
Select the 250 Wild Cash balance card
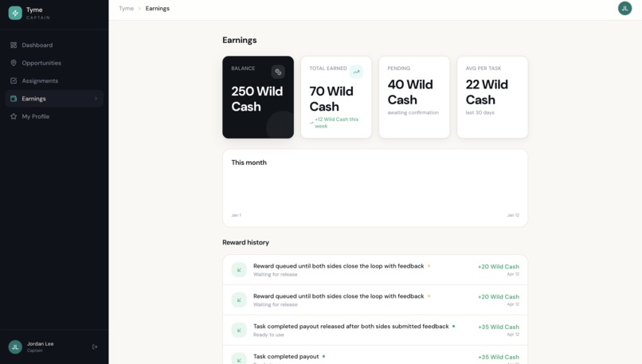(x=258, y=97)
